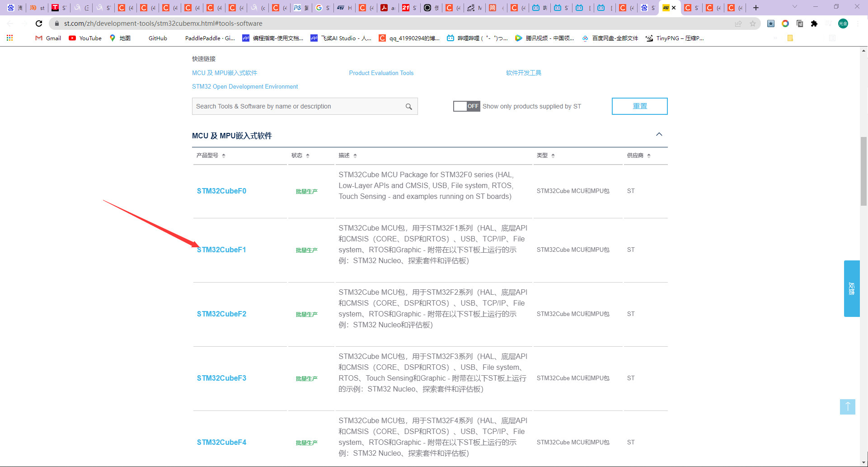This screenshot has width=868, height=467.
Task: Open the 百度网盘 bookmark
Action: tap(610, 38)
